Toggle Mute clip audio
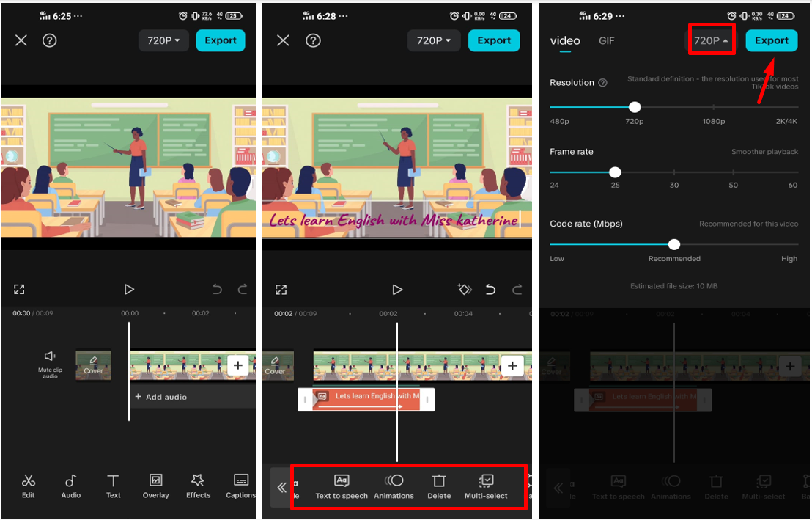 [50, 365]
